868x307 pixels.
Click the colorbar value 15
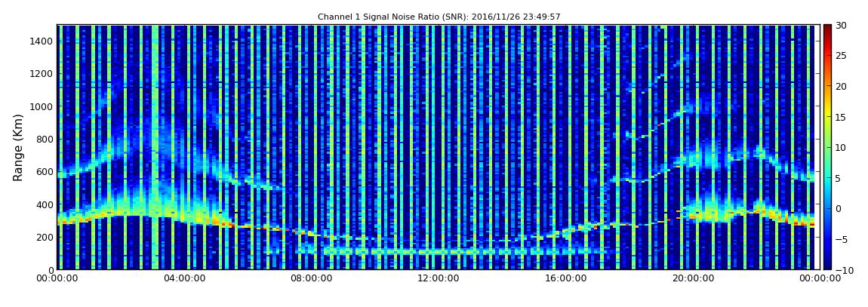(841, 117)
